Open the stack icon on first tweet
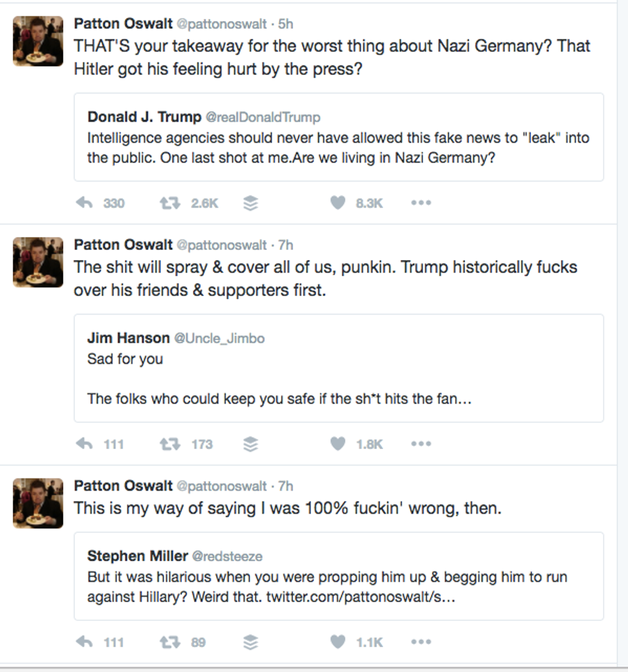628x672 pixels. (251, 203)
